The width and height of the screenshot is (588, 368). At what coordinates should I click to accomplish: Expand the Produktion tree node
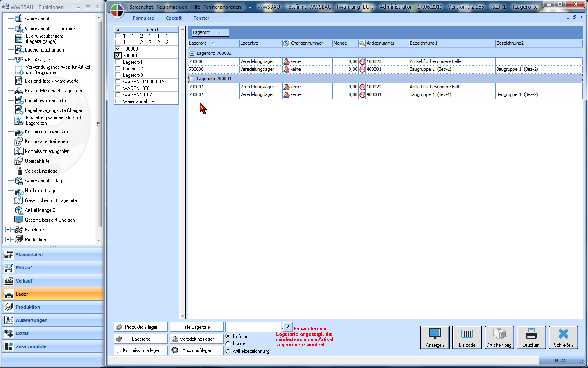(8, 240)
